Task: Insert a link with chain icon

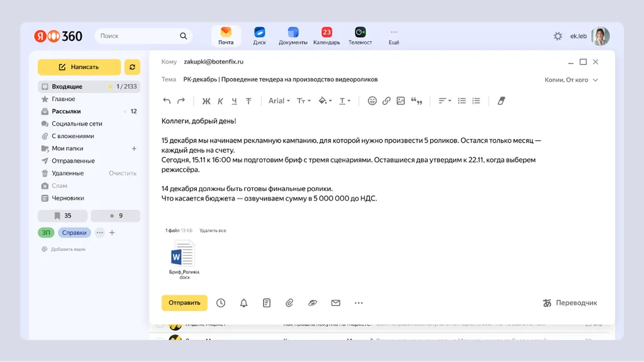Action: 386,101
